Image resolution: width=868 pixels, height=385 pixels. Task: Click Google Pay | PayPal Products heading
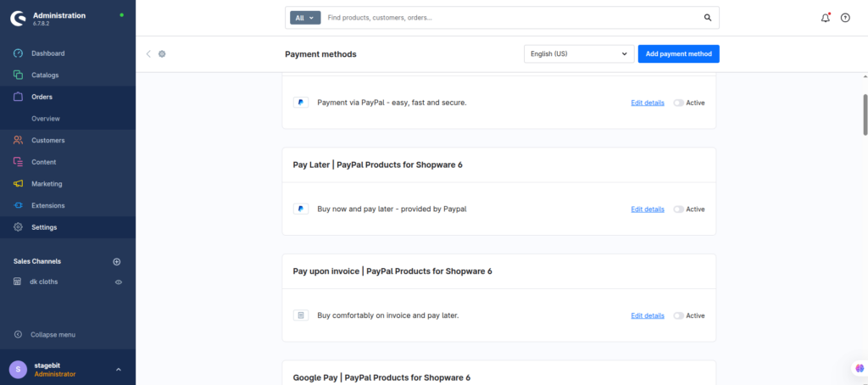[x=381, y=377]
